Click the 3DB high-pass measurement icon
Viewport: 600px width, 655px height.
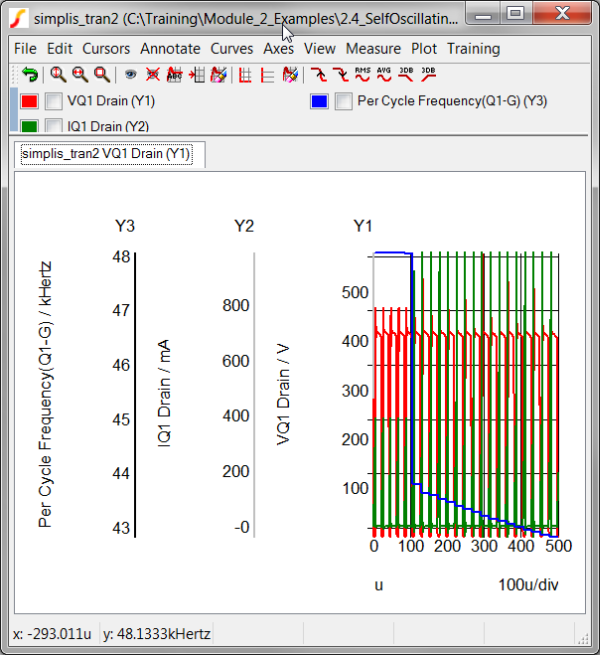pyautogui.click(x=428, y=74)
